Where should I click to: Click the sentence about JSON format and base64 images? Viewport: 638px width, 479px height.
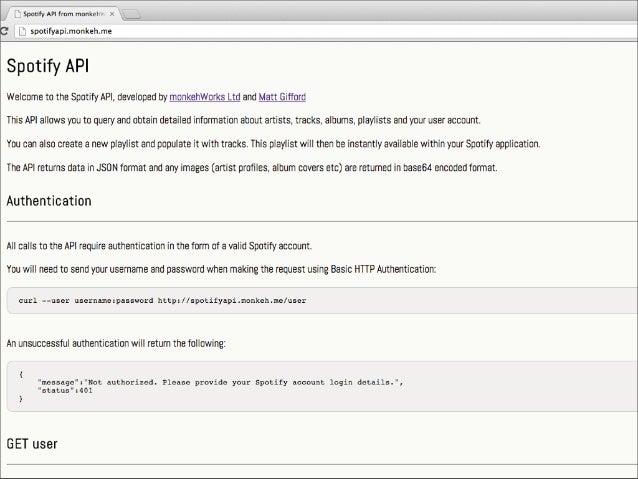click(x=252, y=168)
